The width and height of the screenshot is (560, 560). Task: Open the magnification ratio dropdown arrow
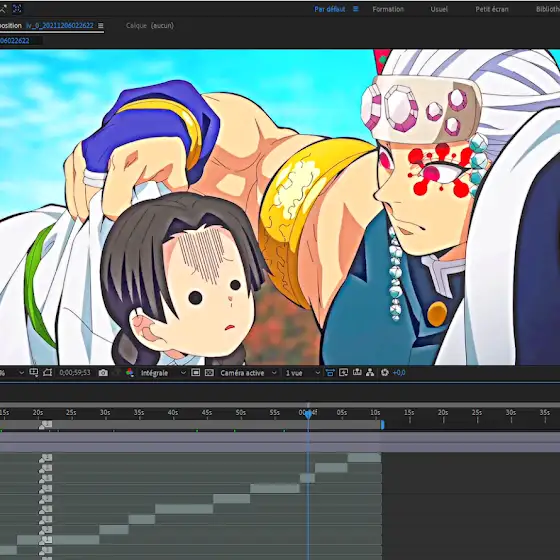coord(21,373)
